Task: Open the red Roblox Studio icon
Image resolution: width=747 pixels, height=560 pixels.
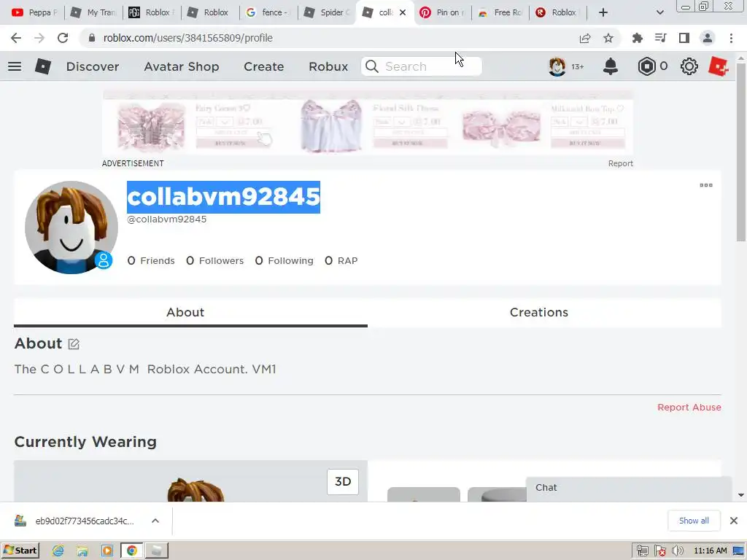Action: [x=719, y=66]
